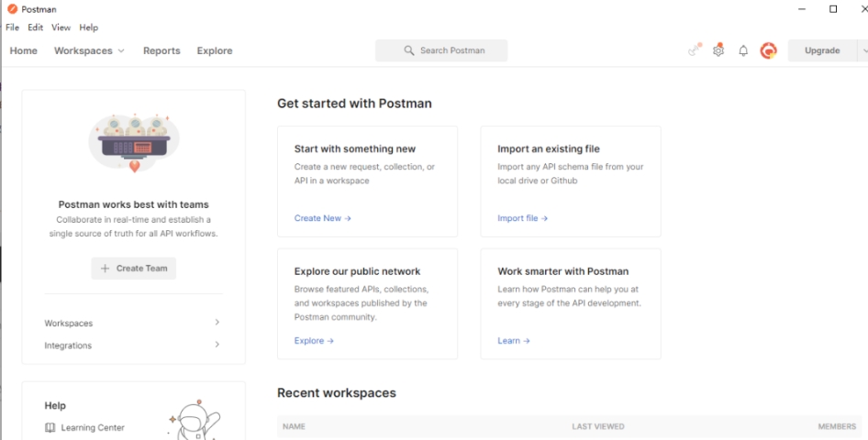Click the LAST VIEWED column header
Screen dimensions: 868x440
598,427
